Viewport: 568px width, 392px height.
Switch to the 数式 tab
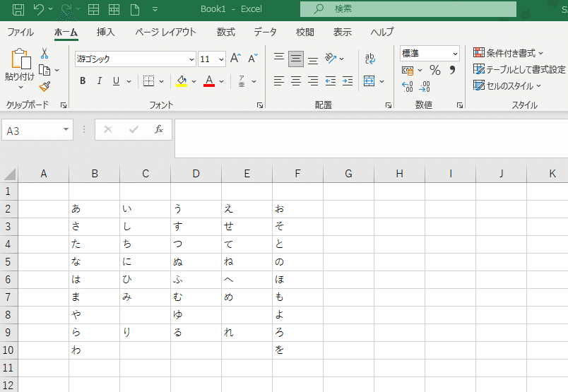226,32
